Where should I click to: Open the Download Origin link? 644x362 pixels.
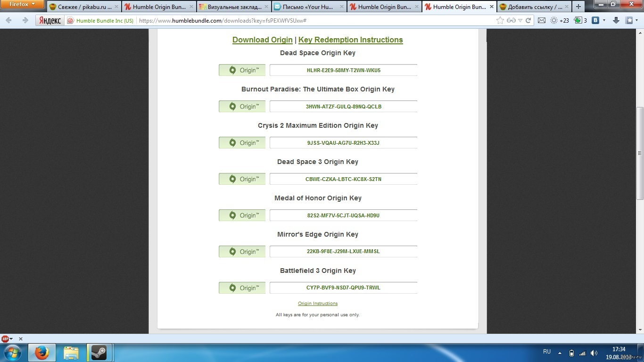262,40
